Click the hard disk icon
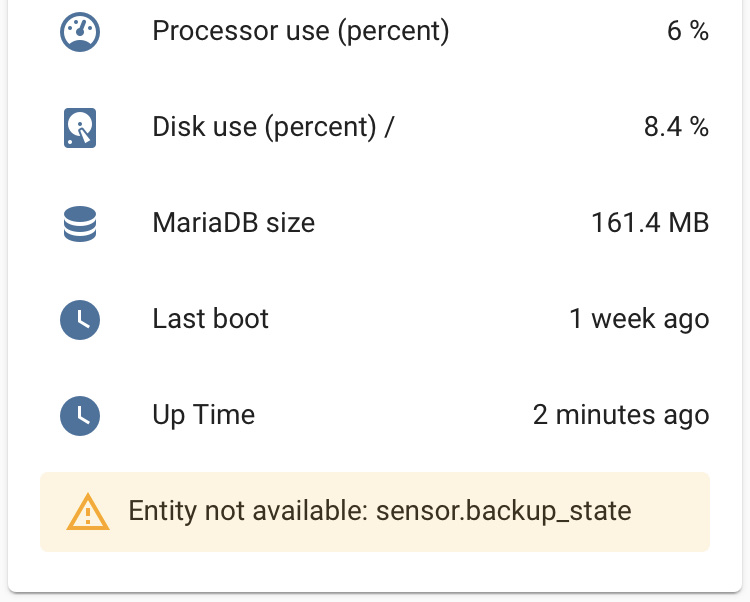Screen dimensions: 750x602 tap(80, 128)
